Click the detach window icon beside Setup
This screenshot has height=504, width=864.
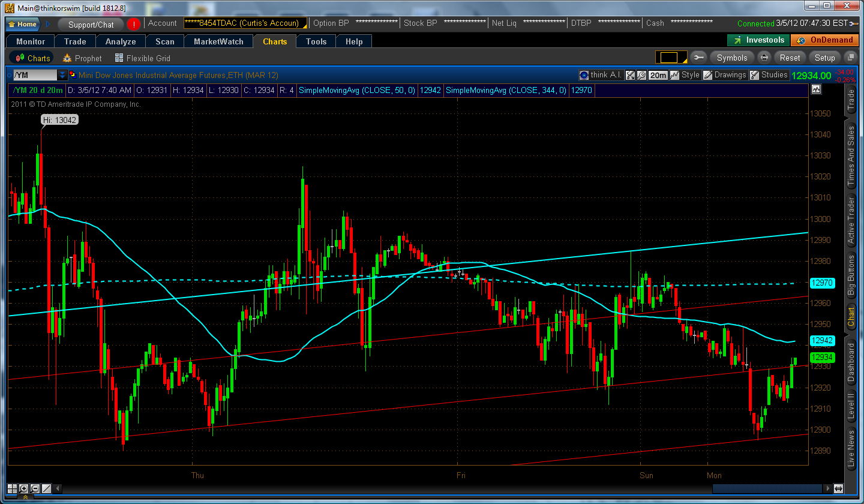click(x=850, y=58)
